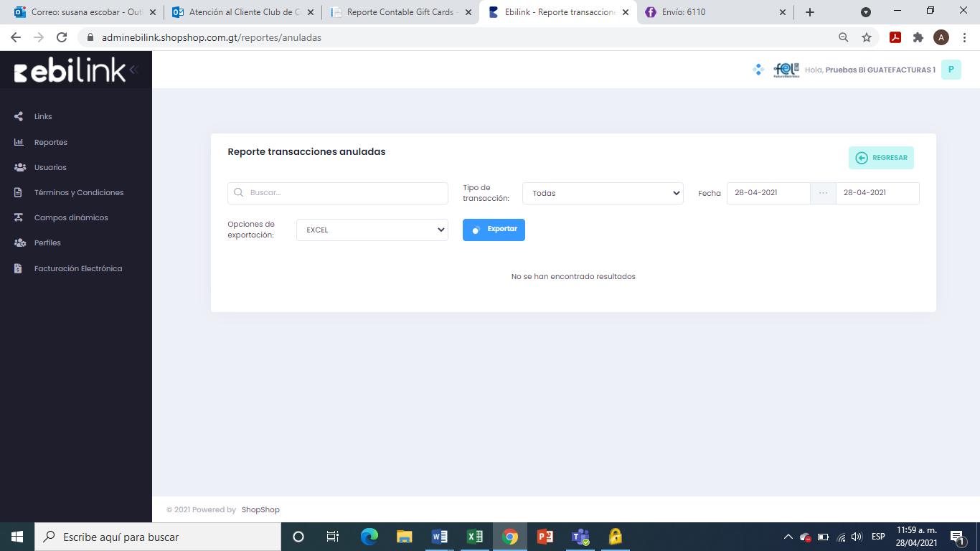This screenshot has height=551, width=980.
Task: Click the REGRESAR button
Action: click(881, 158)
